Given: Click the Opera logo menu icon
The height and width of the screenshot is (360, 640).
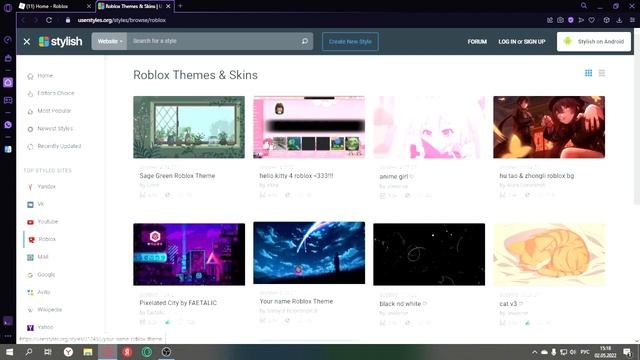Looking at the screenshot, I should click(8, 7).
